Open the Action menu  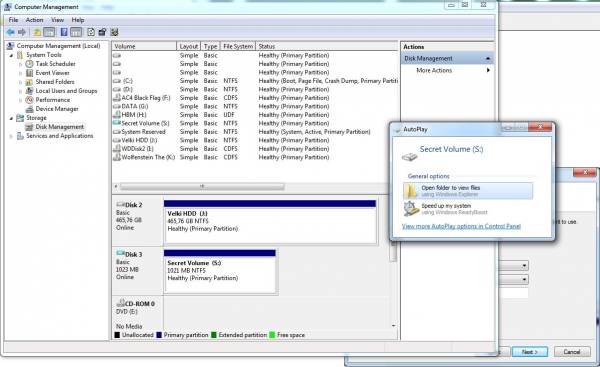click(x=34, y=20)
